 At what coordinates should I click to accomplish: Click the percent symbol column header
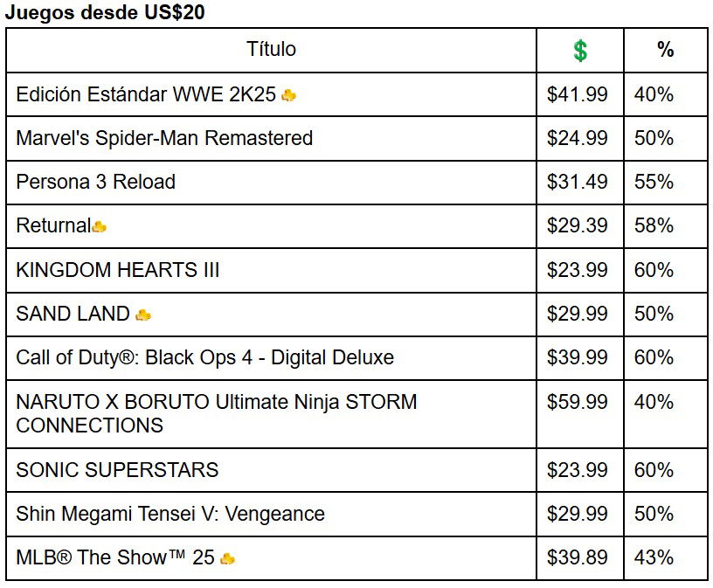point(665,49)
